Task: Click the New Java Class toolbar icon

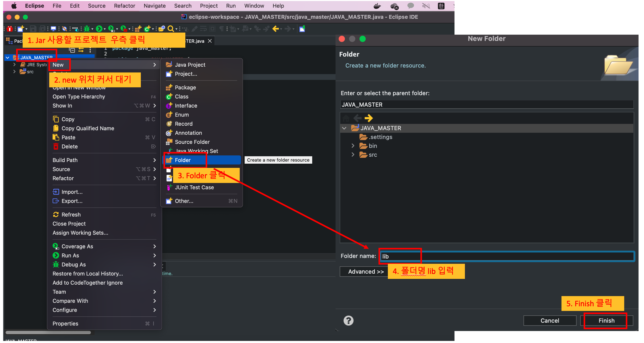Action: tap(147, 29)
